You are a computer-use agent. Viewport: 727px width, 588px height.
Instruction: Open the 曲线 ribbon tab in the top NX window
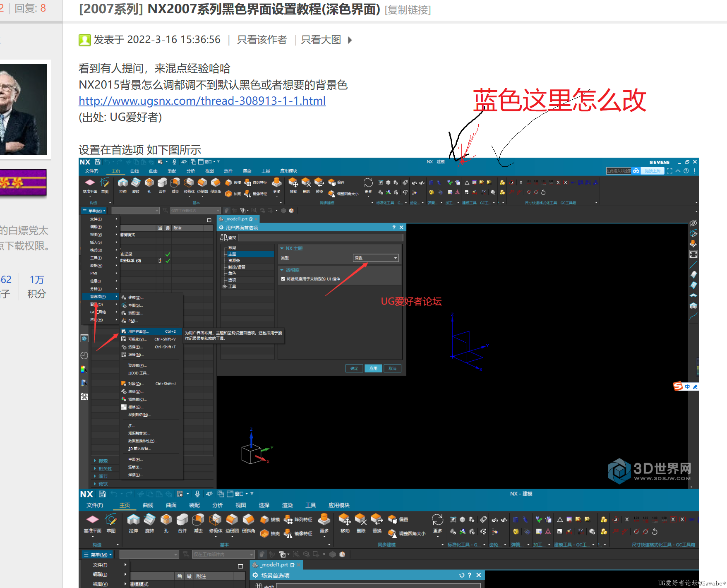(134, 171)
